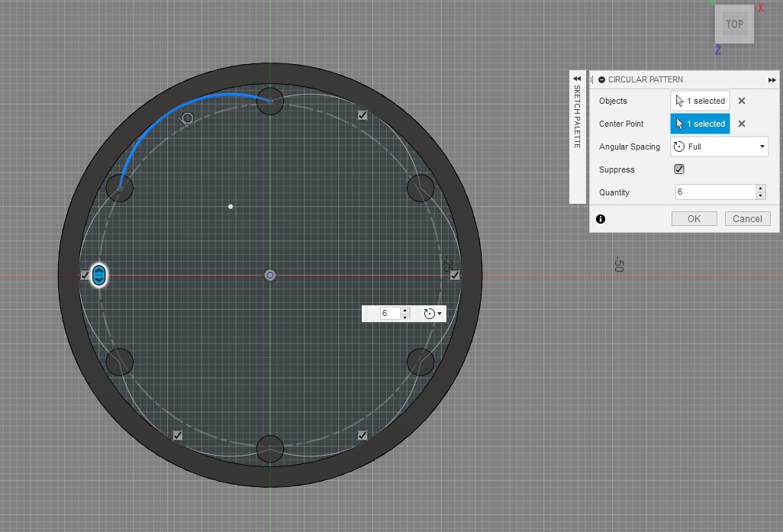Increase Quantity using the dialog's up arrow
The width and height of the screenshot is (783, 532).
(x=760, y=189)
